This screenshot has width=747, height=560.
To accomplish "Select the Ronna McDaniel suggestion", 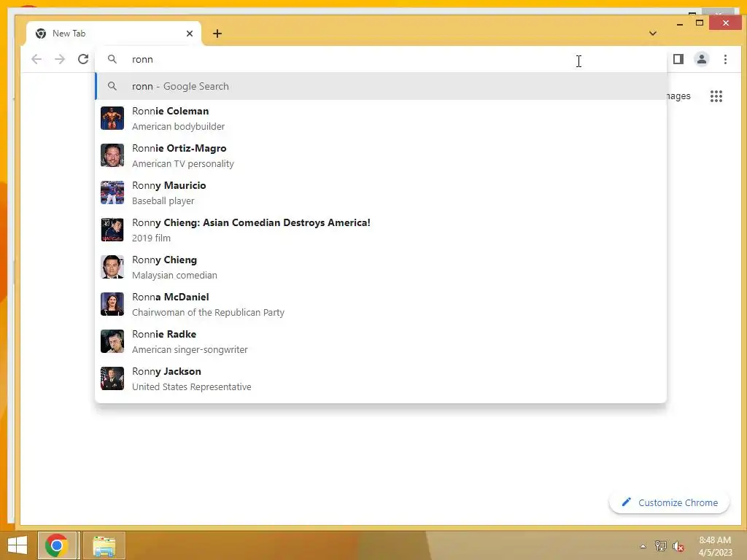I will click(381, 304).
